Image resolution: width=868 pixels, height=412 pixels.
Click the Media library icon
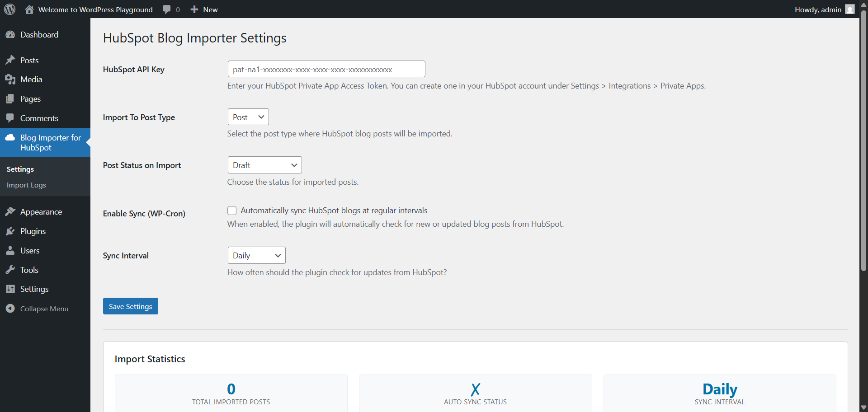pos(10,80)
